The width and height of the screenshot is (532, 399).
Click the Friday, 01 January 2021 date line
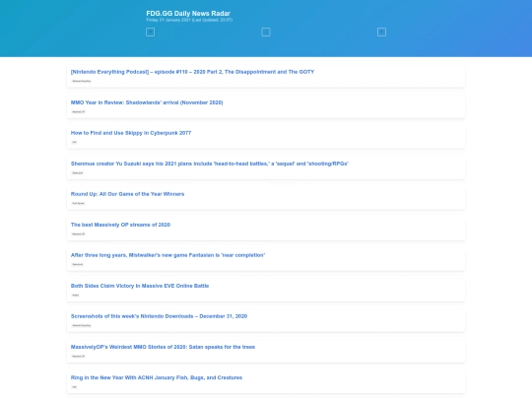189,20
